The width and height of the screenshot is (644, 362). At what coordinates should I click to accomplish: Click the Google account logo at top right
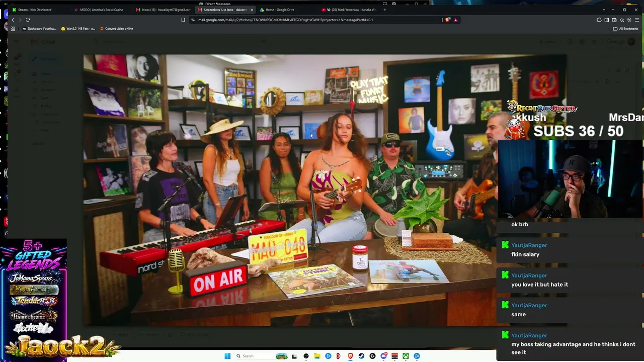[x=617, y=42]
